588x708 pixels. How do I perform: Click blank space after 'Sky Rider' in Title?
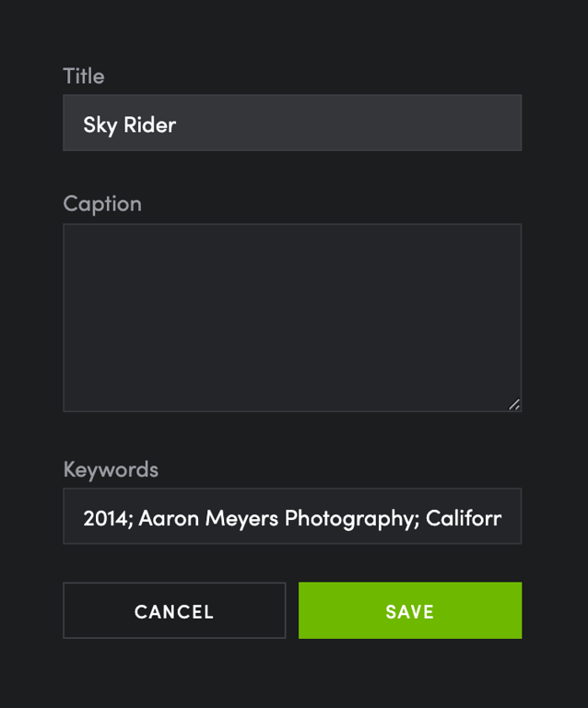[347, 123]
